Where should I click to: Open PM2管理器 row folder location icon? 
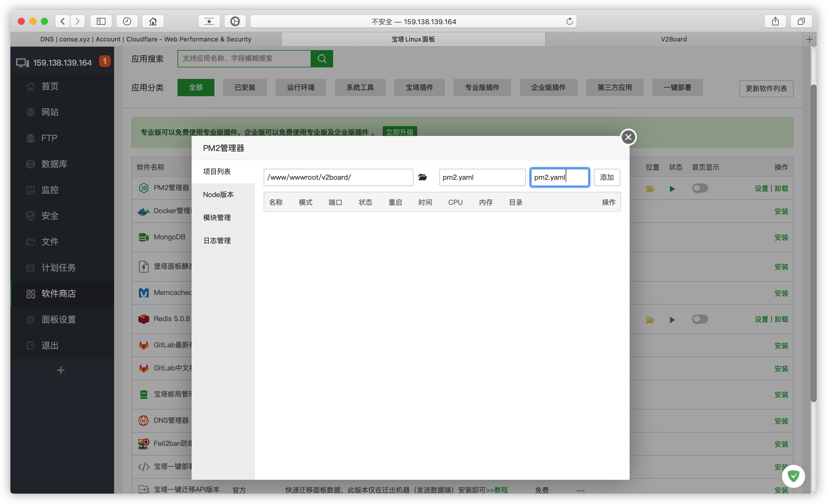pos(650,189)
